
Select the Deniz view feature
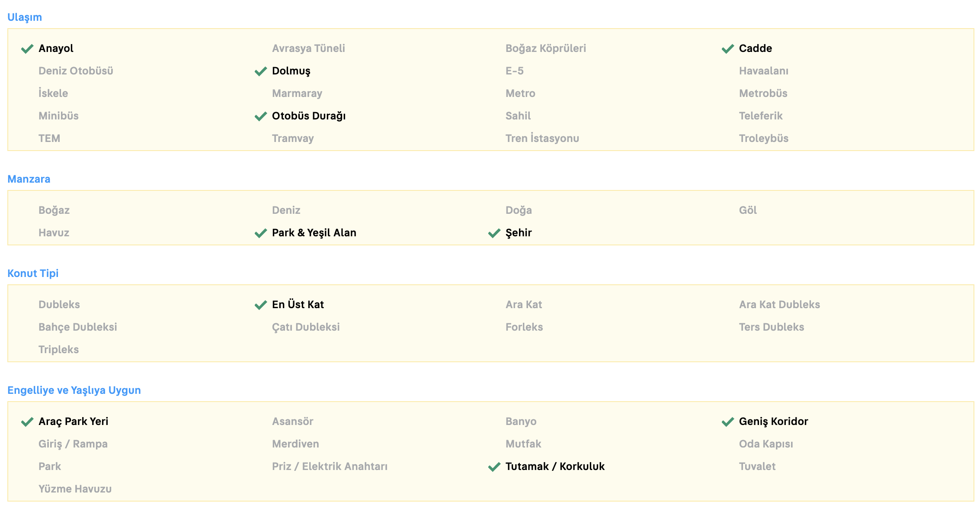[286, 210]
